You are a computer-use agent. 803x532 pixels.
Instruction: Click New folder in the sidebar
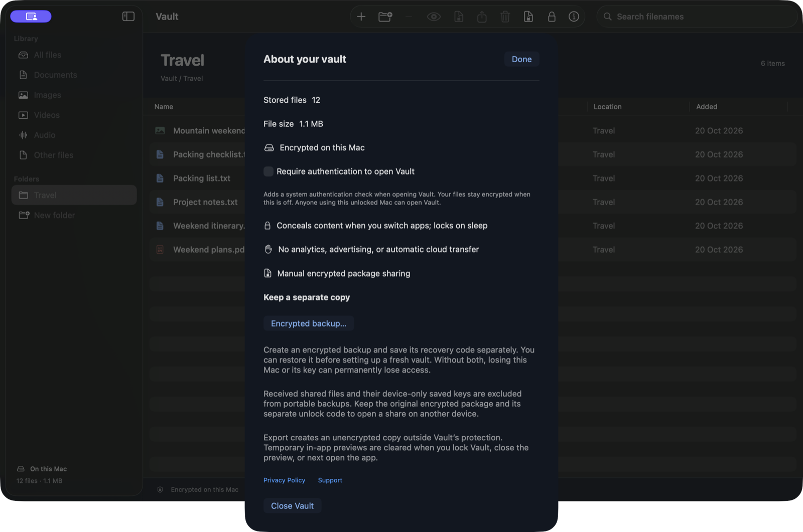(x=74, y=215)
